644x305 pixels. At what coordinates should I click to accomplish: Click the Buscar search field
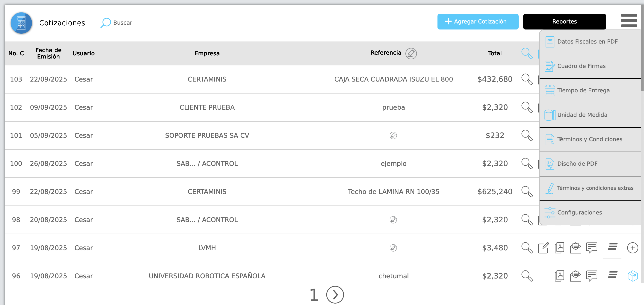pyautogui.click(x=122, y=23)
